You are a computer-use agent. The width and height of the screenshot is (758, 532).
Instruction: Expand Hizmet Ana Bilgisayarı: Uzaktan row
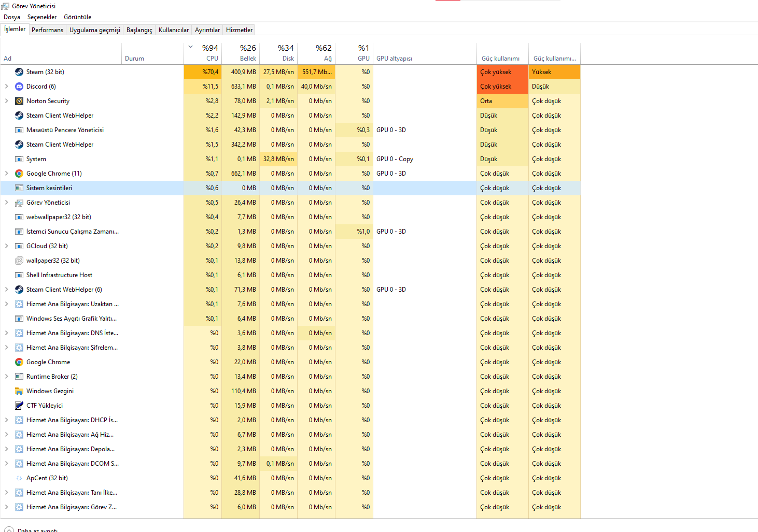[6, 304]
